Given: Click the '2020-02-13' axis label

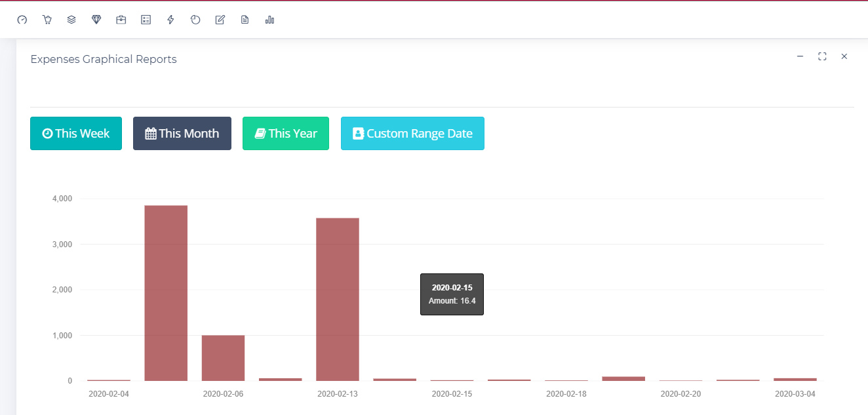Looking at the screenshot, I should pyautogui.click(x=338, y=394).
